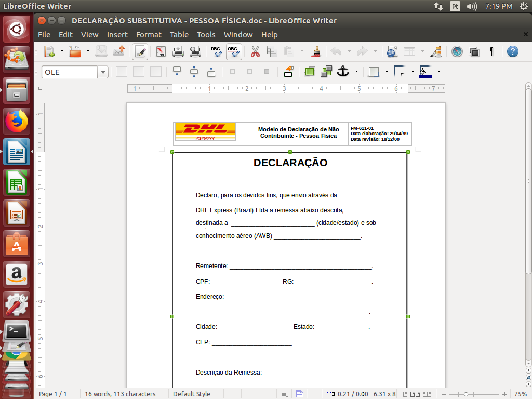Open the Navigator compass icon
The width and height of the screenshot is (532, 399).
point(457,51)
